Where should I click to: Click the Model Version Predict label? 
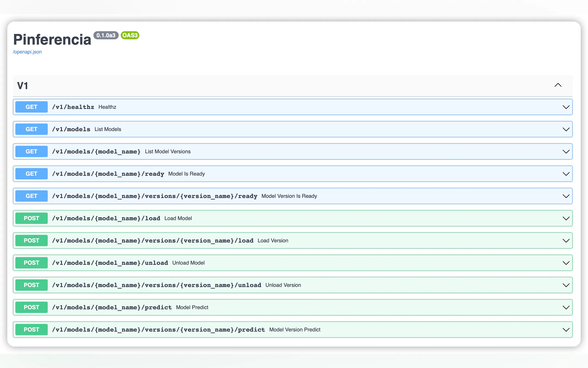point(295,330)
